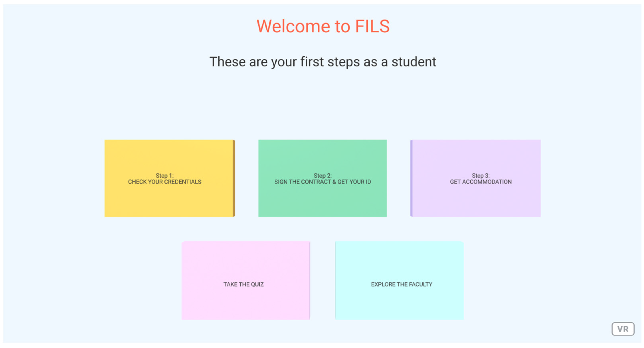644x348 pixels.
Task: Click the "TAKE THE QUIZ" label
Action: pos(243,284)
